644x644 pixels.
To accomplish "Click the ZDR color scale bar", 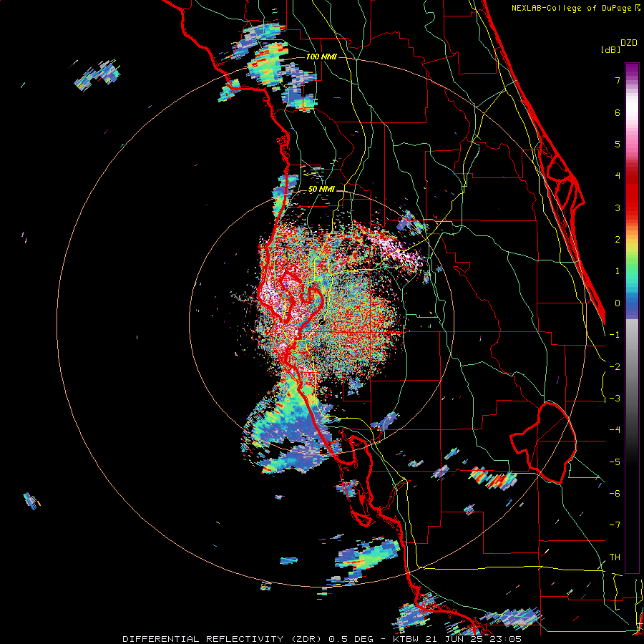I will coord(632,318).
